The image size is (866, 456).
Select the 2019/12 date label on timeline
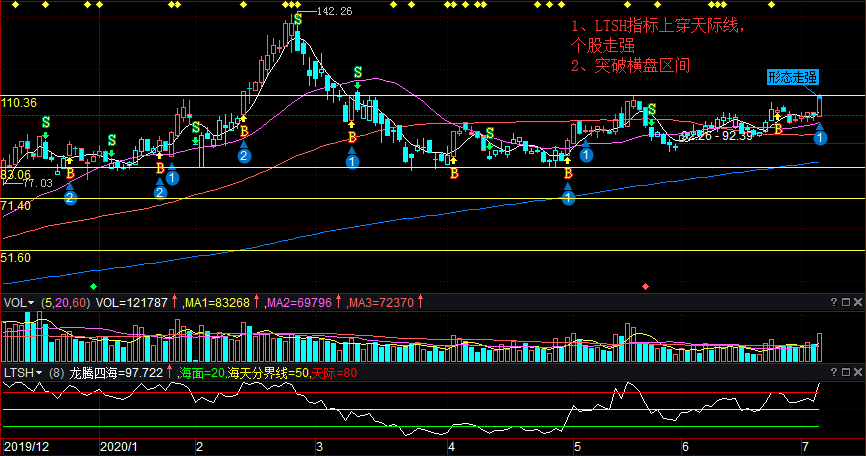coord(27,446)
